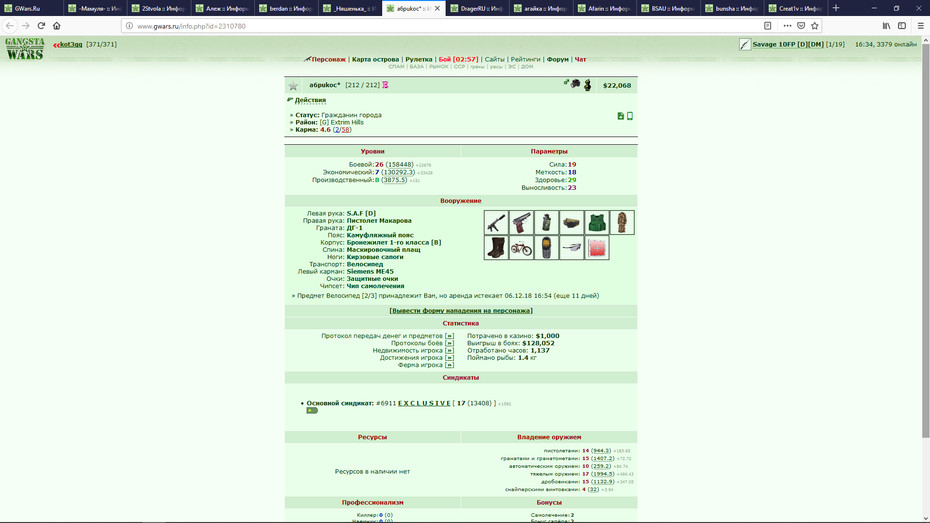930x523 pixels.
Task: Click the Savage 10FP rifle icon
Action: coord(745,44)
